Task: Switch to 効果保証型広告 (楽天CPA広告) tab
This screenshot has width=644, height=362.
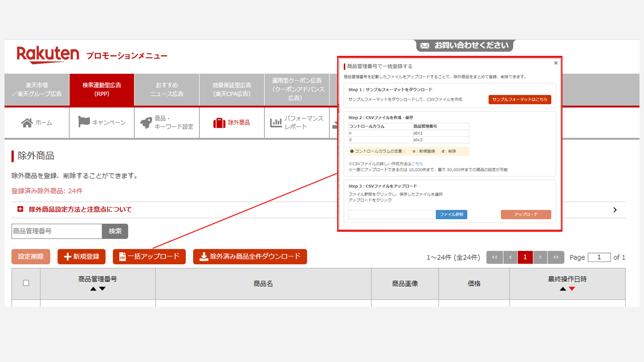Action: (231, 89)
